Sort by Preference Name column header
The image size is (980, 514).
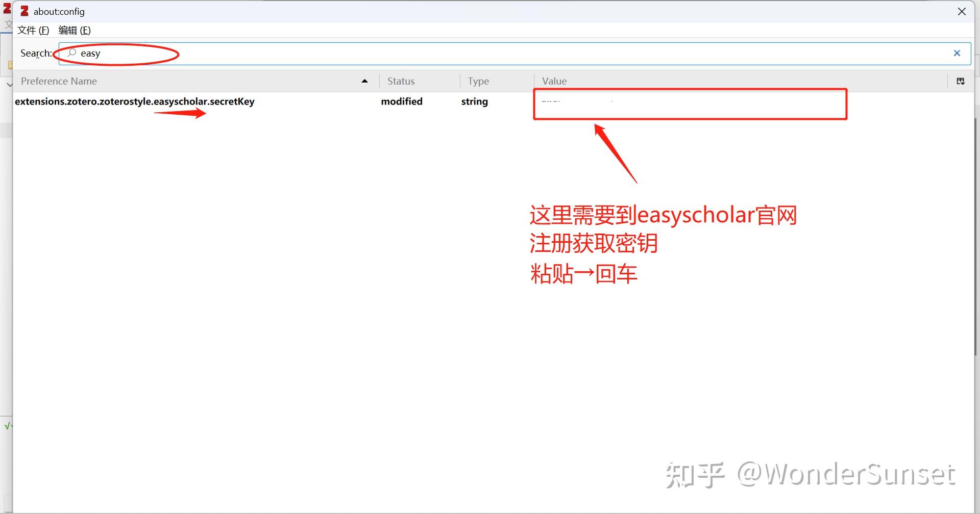coord(196,81)
